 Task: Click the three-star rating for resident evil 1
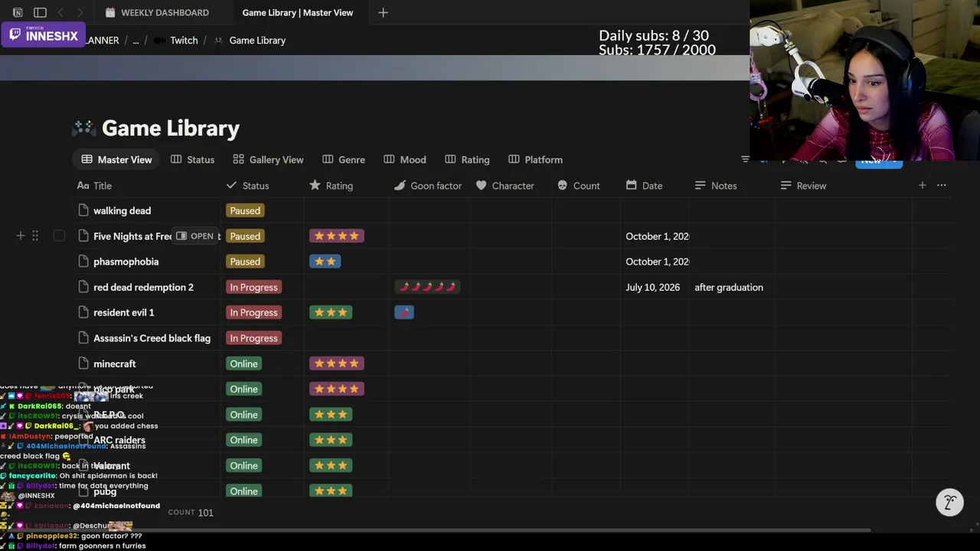click(x=331, y=312)
